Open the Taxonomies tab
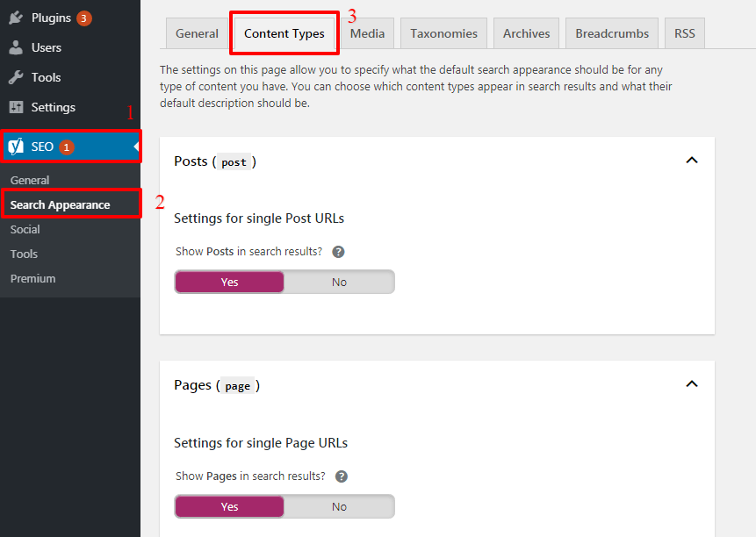Screen dimensions: 756x537 click(443, 32)
